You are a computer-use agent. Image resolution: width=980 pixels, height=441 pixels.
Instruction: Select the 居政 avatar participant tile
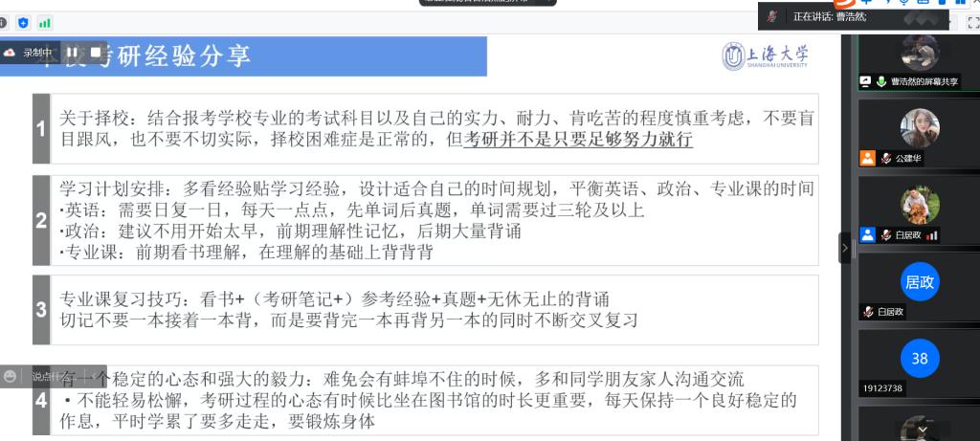click(x=920, y=287)
